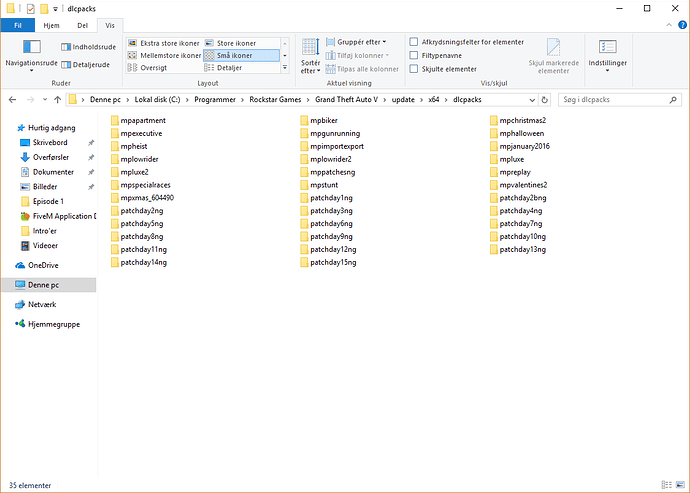Open the Sortér efter menu
The width and height of the screenshot is (690, 493).
coord(311,56)
